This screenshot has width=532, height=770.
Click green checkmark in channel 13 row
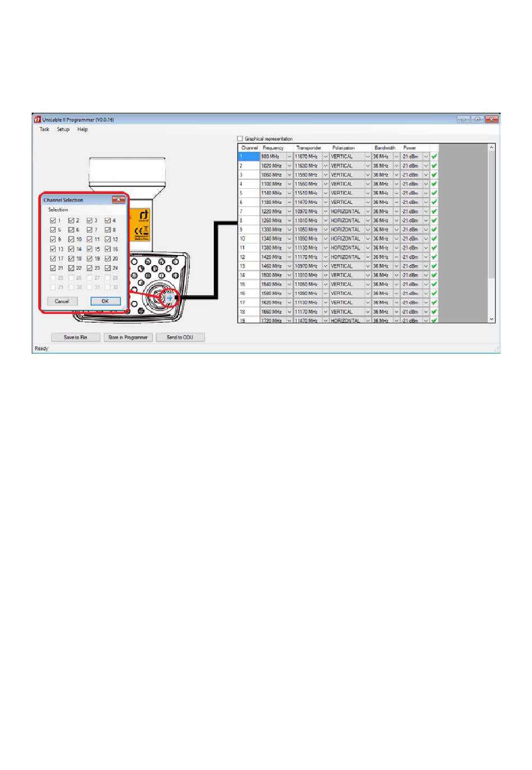(434, 266)
